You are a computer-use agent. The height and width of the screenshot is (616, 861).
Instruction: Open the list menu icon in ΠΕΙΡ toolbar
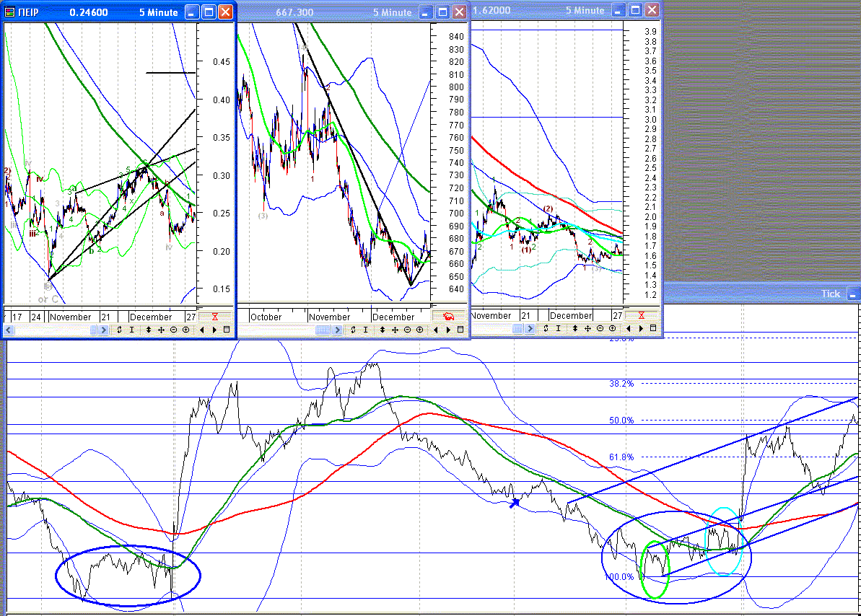point(227,330)
